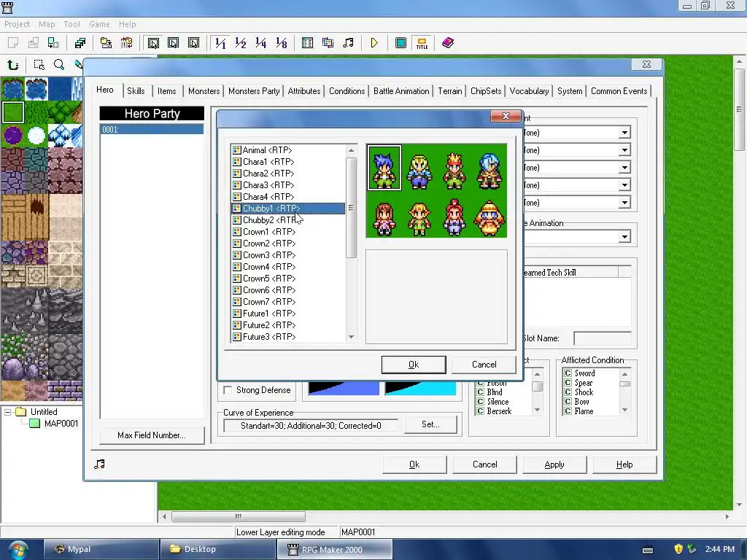Open the topmost equipment dropdown arrow
The width and height of the screenshot is (747, 560).
(x=624, y=133)
